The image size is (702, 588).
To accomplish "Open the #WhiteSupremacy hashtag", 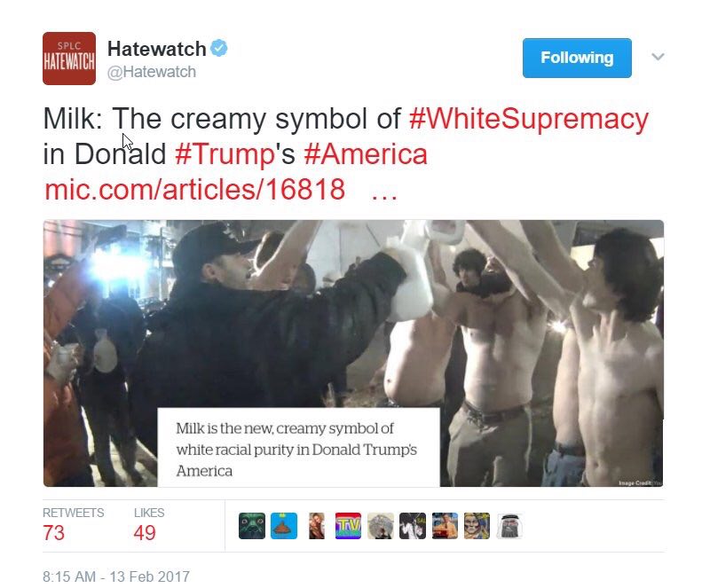I will [529, 119].
